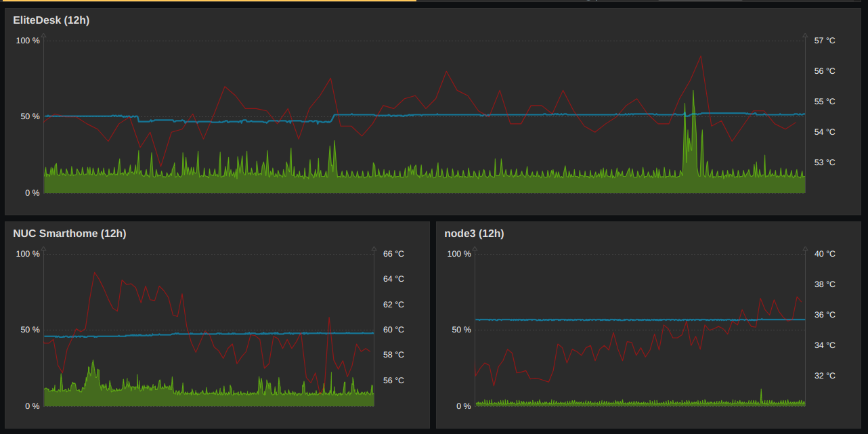
Task: Click the 34 °C label in node3 panel
Action: tap(825, 345)
